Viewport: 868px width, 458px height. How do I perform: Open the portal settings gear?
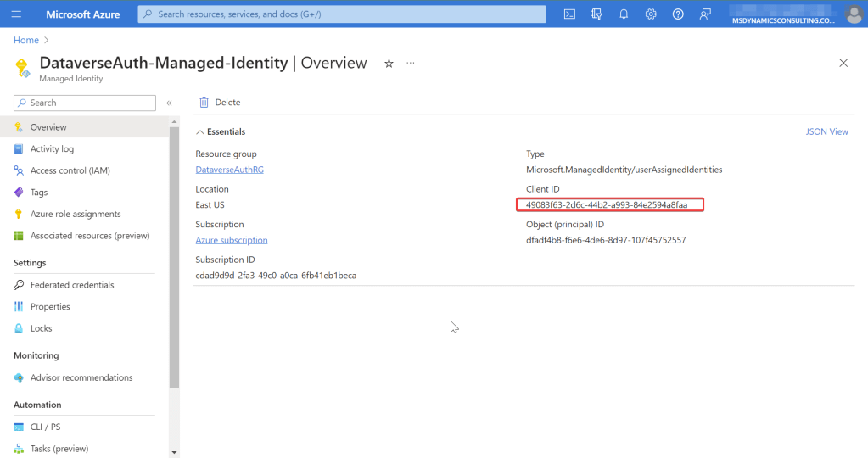(651, 14)
